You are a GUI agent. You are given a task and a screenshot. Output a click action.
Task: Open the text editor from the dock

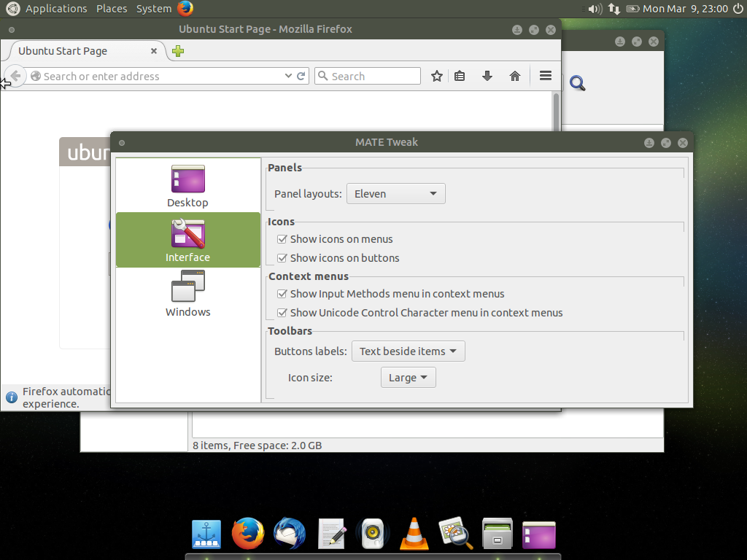coord(332,534)
